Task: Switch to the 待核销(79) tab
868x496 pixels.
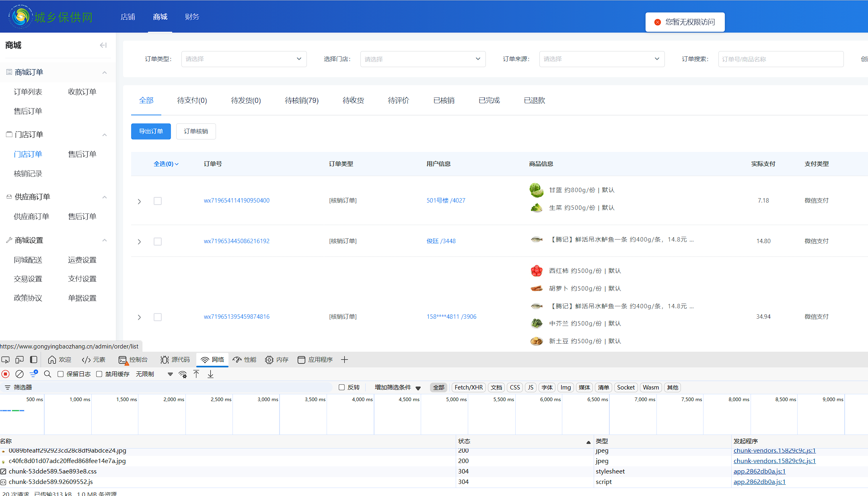Action: tap(302, 100)
